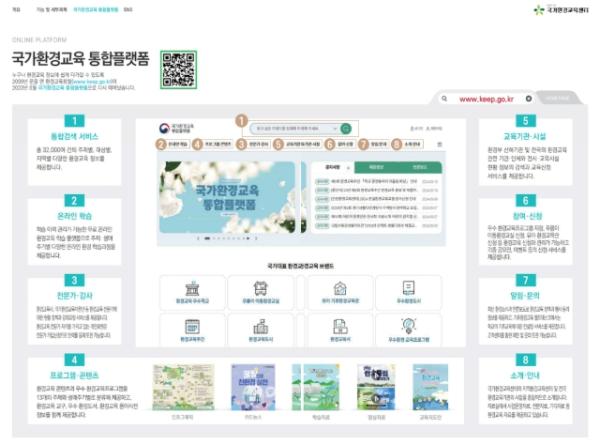The height and width of the screenshot is (445, 600).
Task: Select the 국가환경교육 통합플랫폼 top menu item
Action: coord(95,11)
